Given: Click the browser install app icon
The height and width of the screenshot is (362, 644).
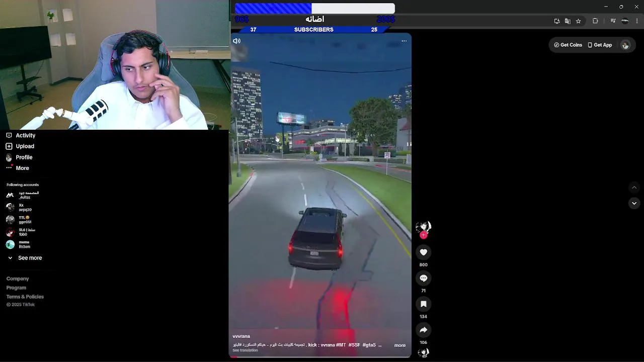Looking at the screenshot, I should (x=557, y=21).
